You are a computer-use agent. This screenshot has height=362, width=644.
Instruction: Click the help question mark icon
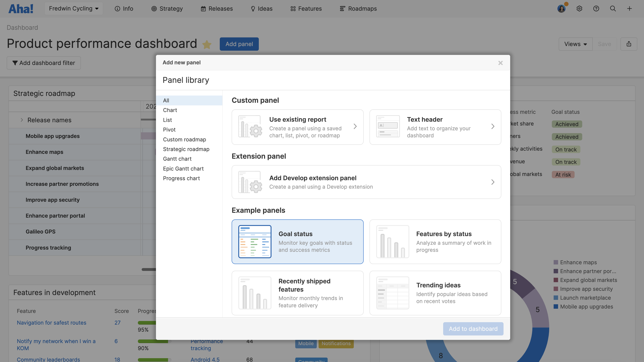[x=596, y=8]
